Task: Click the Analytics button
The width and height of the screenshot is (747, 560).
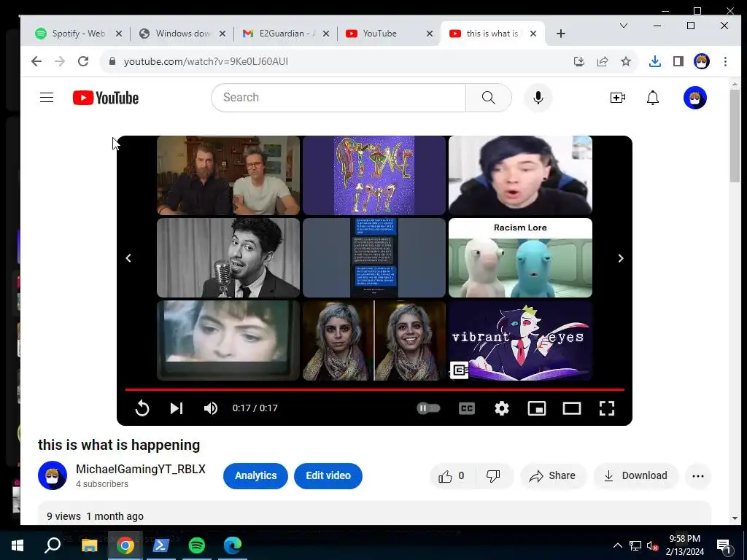Action: (x=255, y=475)
